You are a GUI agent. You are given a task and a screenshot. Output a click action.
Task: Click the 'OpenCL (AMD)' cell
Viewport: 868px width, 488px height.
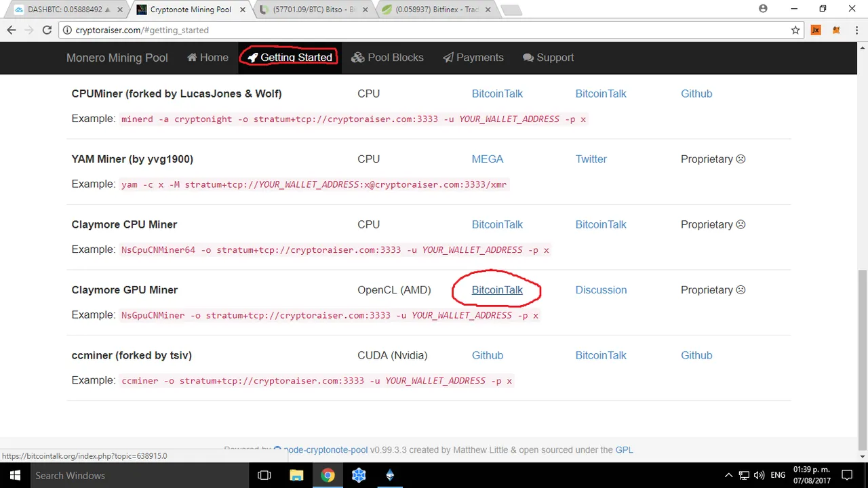click(394, 290)
